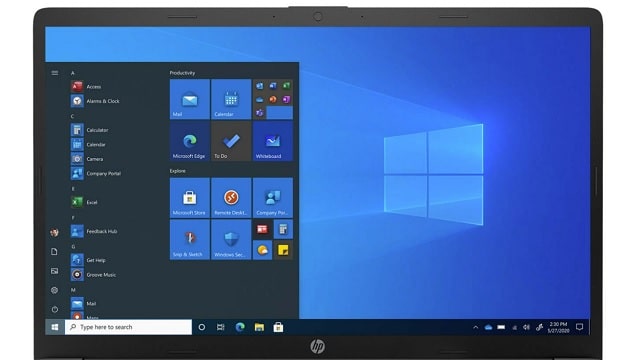Open Task View on the taskbar
This screenshot has width=640, height=360.
tap(220, 327)
